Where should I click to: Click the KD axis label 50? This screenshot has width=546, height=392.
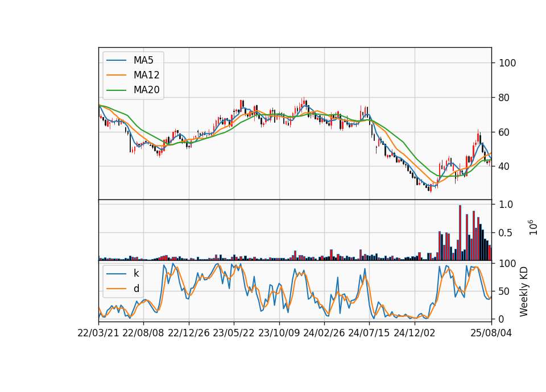point(504,291)
